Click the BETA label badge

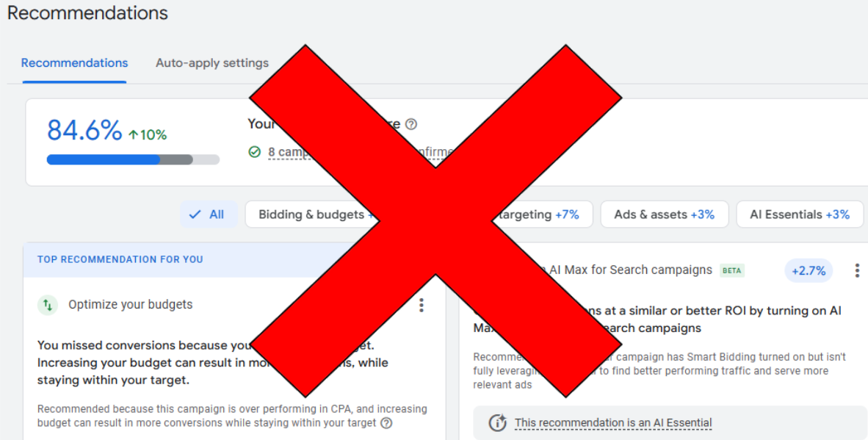(x=732, y=270)
